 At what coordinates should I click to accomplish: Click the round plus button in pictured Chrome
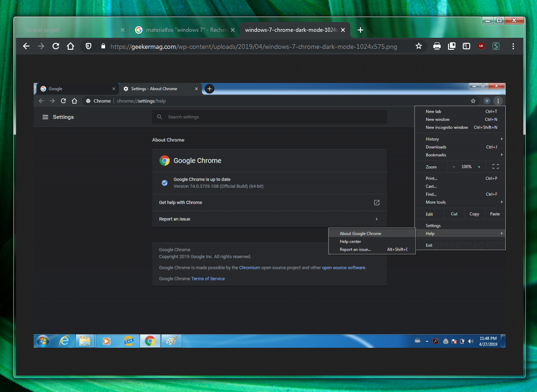pyautogui.click(x=210, y=88)
